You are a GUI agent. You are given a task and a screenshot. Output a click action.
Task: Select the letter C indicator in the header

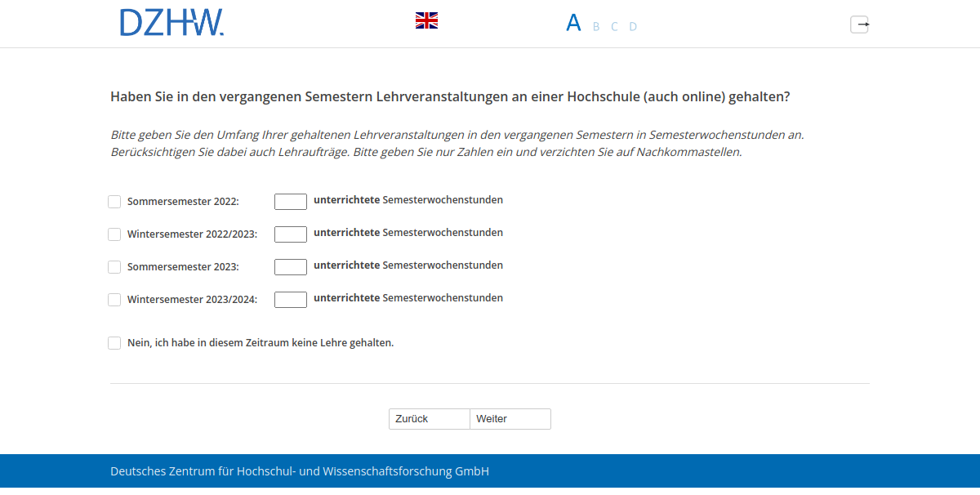[613, 26]
